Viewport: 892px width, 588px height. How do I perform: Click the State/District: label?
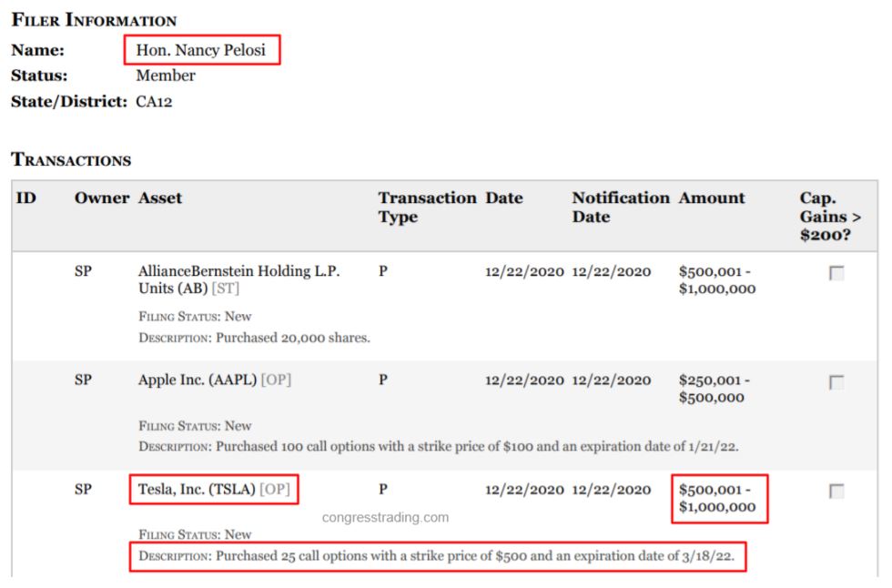coord(69,101)
